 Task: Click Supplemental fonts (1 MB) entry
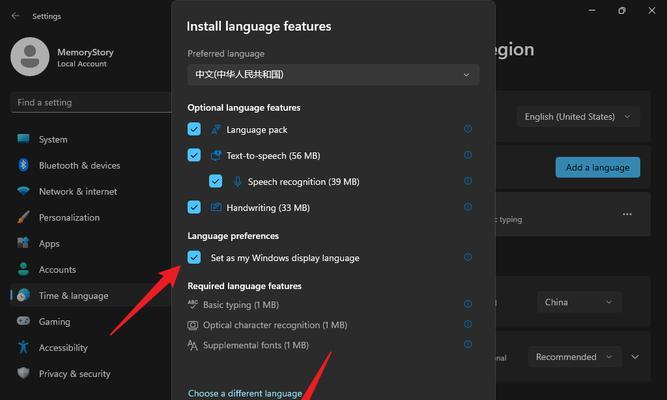(x=256, y=345)
